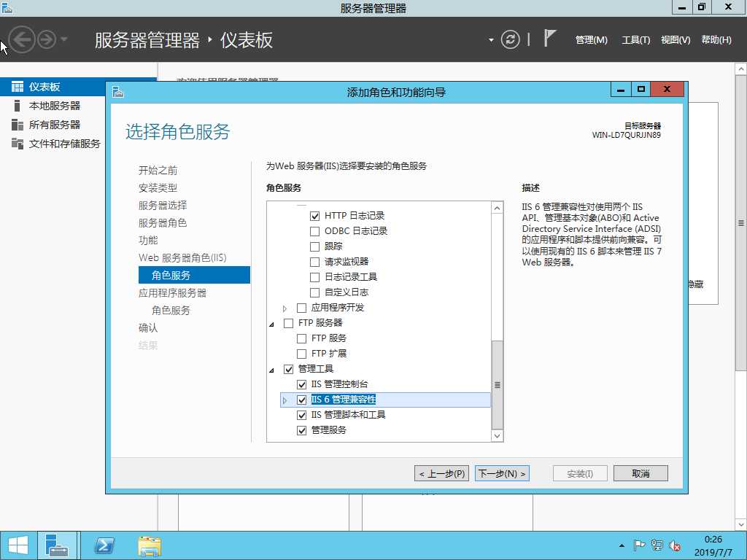Click the 取消 button
The height and width of the screenshot is (560, 747).
point(640,473)
